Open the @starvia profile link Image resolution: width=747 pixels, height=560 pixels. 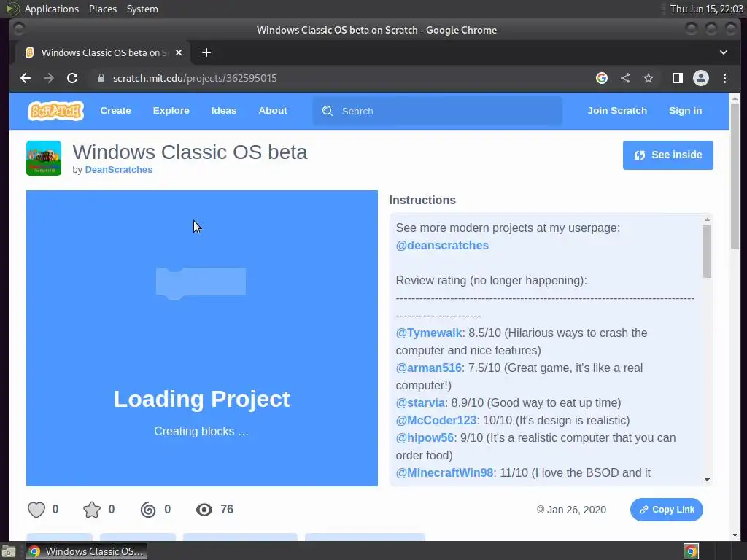[x=420, y=402]
